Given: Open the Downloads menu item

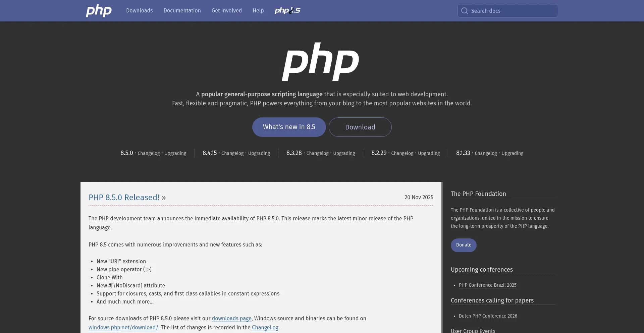Looking at the screenshot, I should tap(140, 11).
